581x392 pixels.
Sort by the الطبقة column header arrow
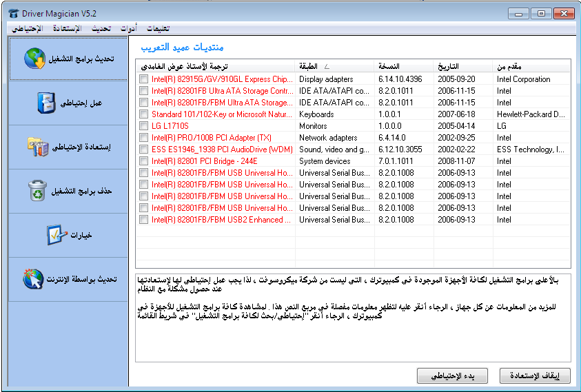(327, 67)
